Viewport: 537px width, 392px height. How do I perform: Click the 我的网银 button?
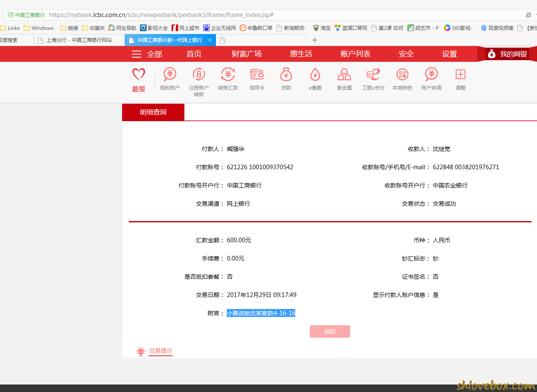(x=507, y=54)
